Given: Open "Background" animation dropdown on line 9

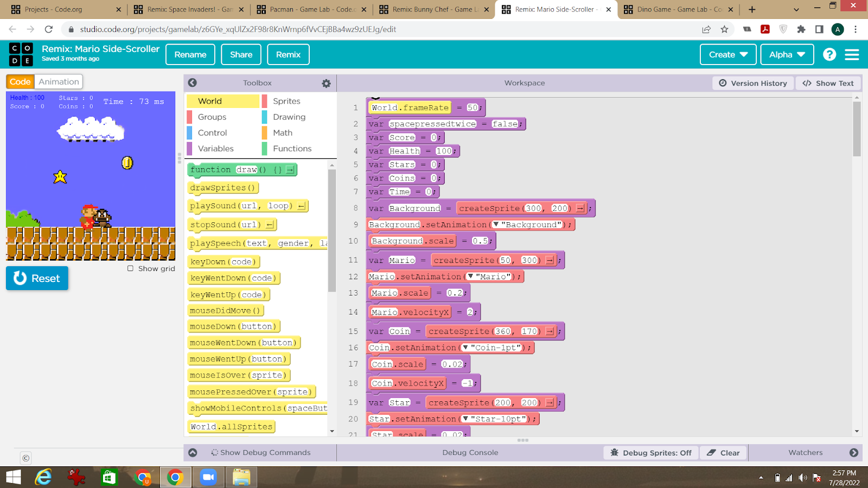Looking at the screenshot, I should tap(496, 224).
